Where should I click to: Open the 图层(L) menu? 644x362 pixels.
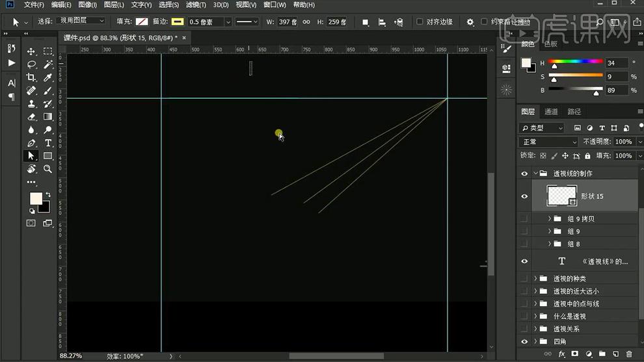(x=114, y=5)
